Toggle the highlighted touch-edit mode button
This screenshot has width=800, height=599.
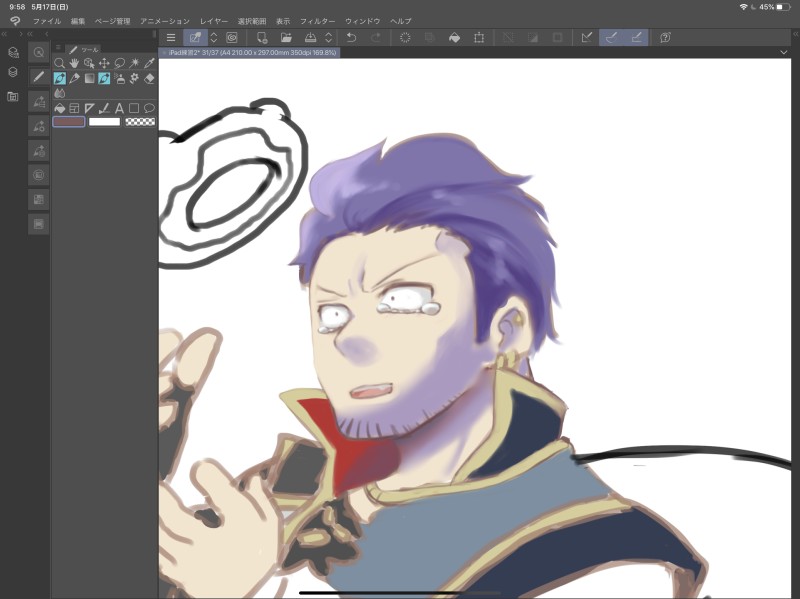pos(195,38)
